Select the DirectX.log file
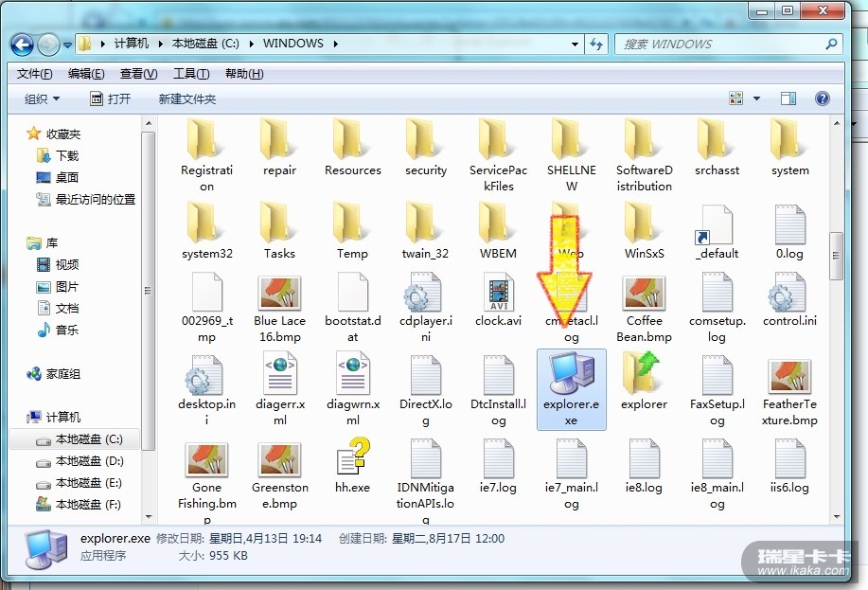 426,390
